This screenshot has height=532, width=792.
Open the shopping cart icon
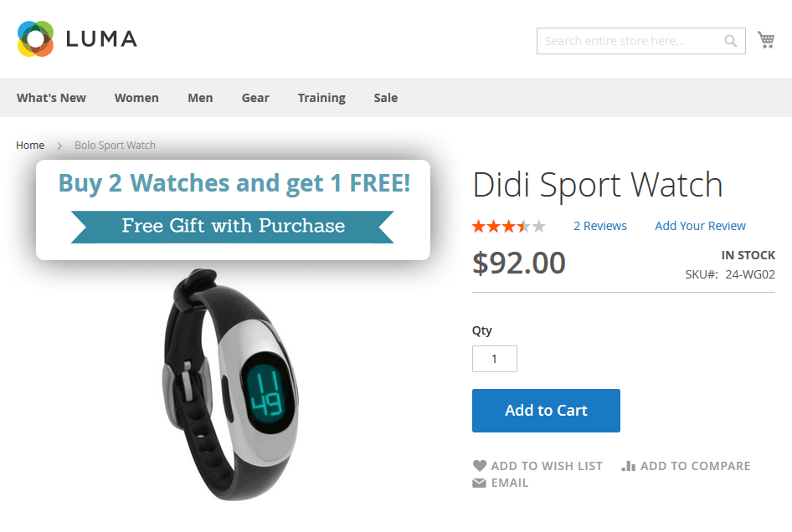766,40
